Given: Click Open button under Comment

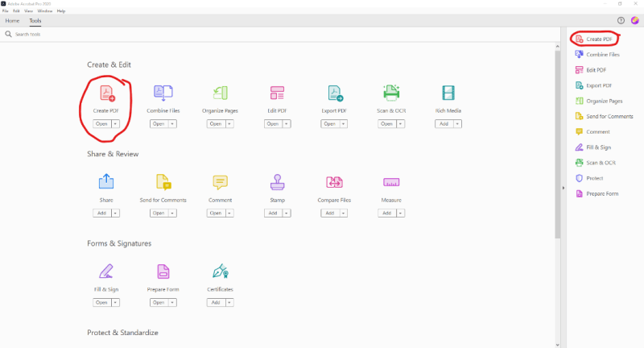Looking at the screenshot, I should [216, 213].
